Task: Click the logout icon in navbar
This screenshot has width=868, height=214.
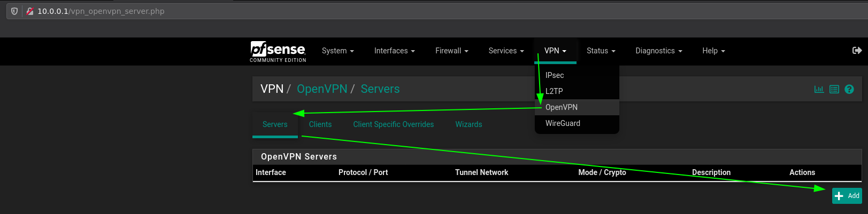Action: tap(857, 51)
